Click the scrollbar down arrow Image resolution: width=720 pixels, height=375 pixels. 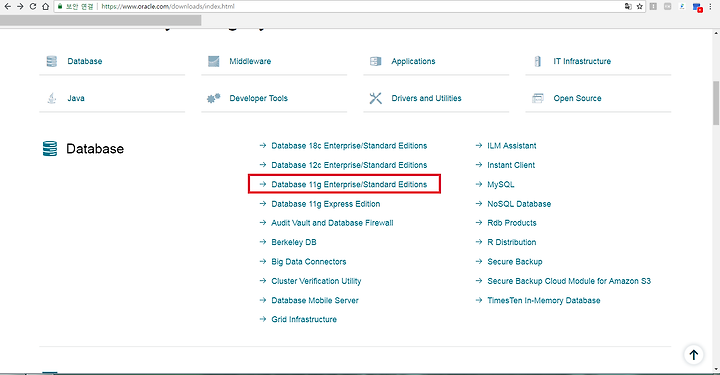(x=716, y=369)
